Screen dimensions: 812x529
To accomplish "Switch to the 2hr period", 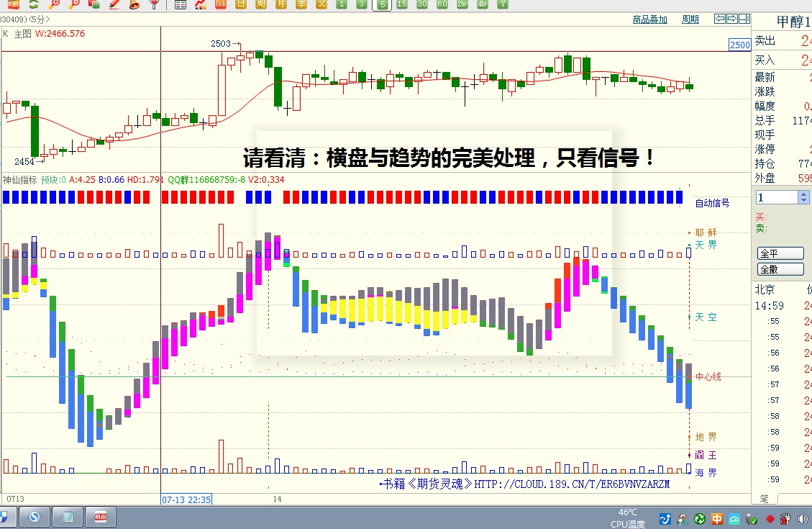I will click(x=462, y=4).
